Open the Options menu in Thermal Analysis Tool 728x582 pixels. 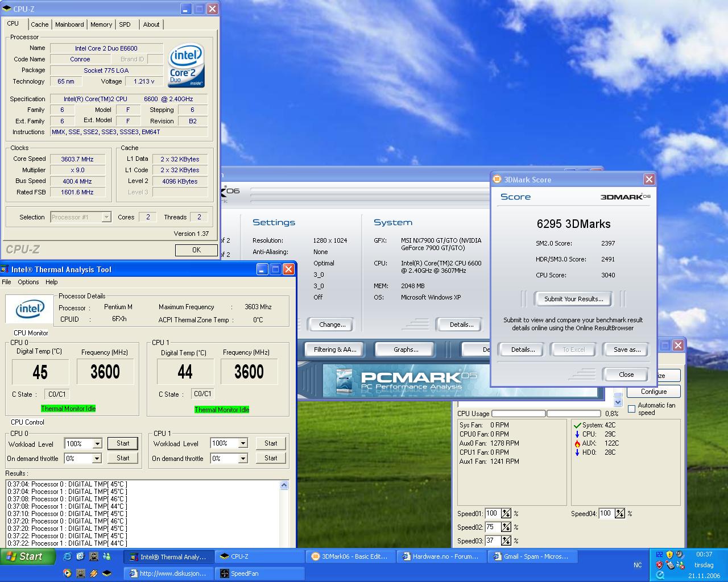pyautogui.click(x=28, y=282)
